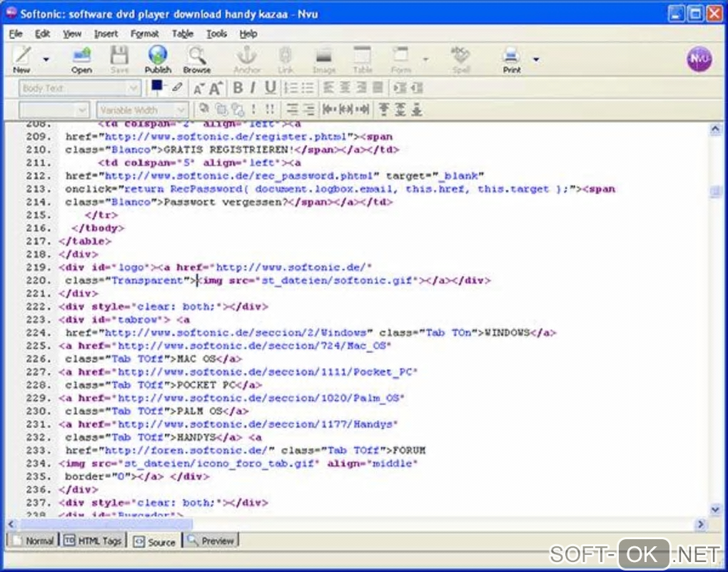
Task: Click the Save floppy disk icon
Action: [x=119, y=59]
